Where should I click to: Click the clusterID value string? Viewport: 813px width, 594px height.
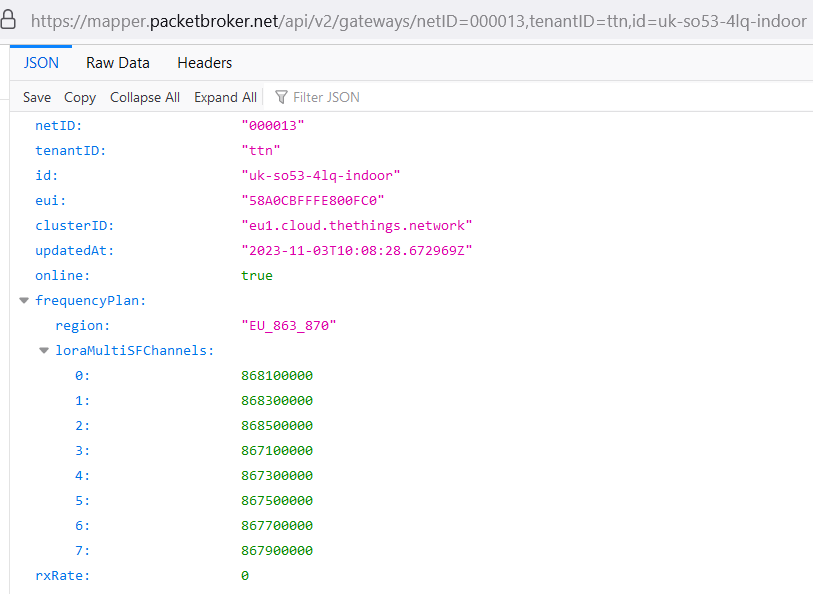[x=356, y=225]
